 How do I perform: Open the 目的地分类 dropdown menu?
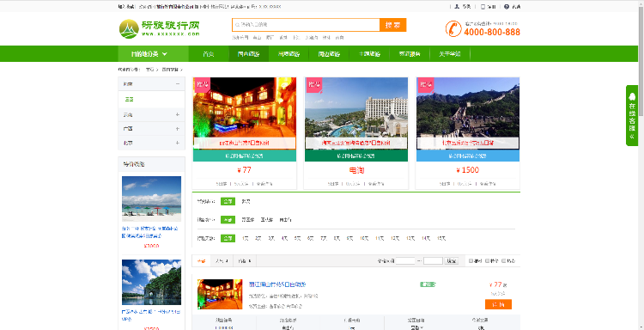coord(153,54)
